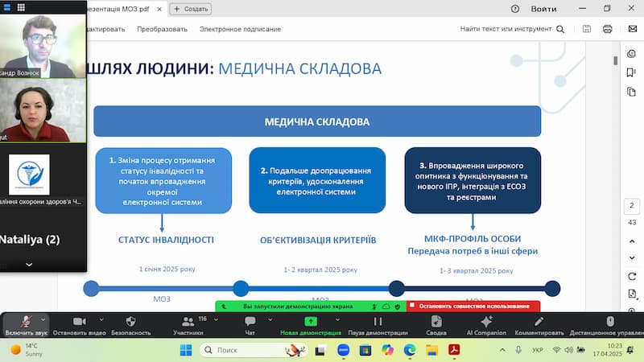Open Дистанционное управление remote control

coord(607,325)
